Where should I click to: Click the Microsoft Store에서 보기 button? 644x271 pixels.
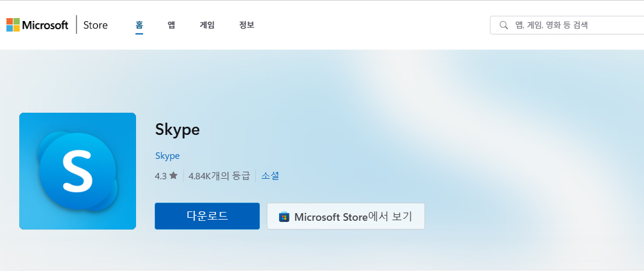pos(346,216)
